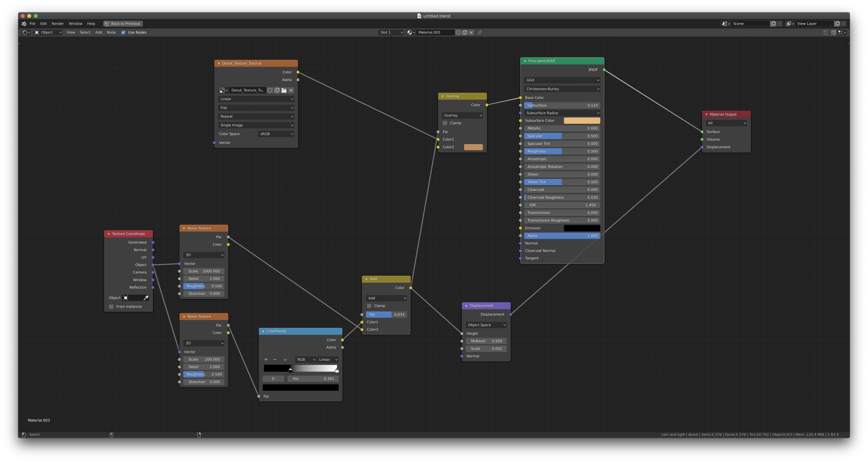Viewport: 868px width, 462px height.
Task: Click the ColorRamp Pos value field
Action: 313,379
